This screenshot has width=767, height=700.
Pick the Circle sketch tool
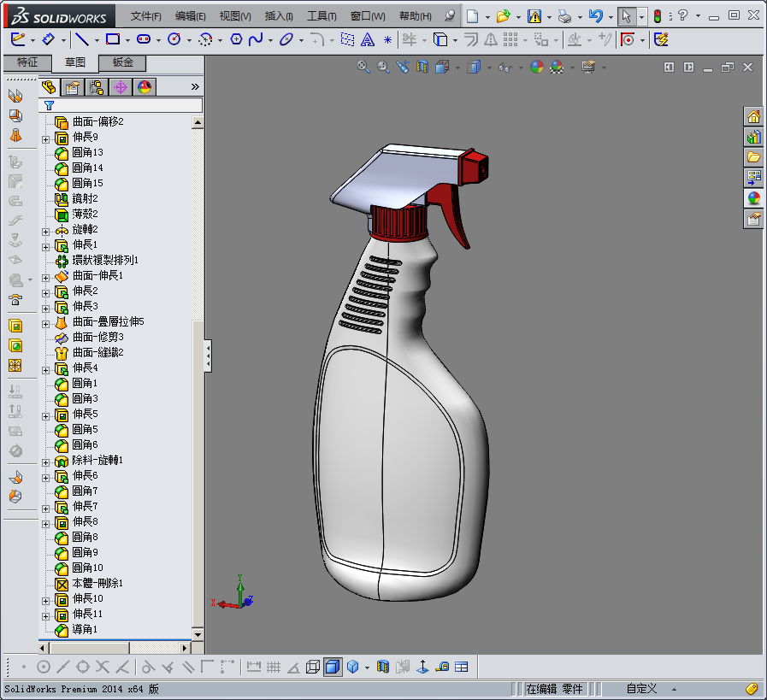174,39
